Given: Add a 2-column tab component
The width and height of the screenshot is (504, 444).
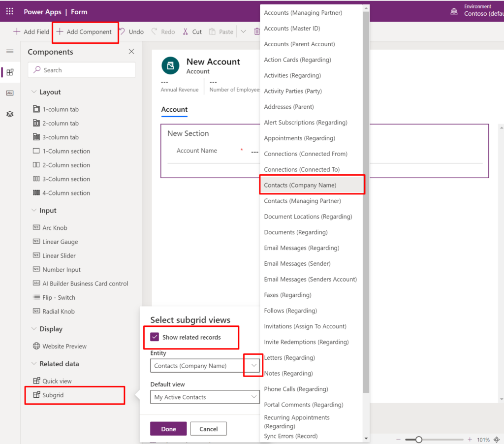Looking at the screenshot, I should (x=56, y=123).
